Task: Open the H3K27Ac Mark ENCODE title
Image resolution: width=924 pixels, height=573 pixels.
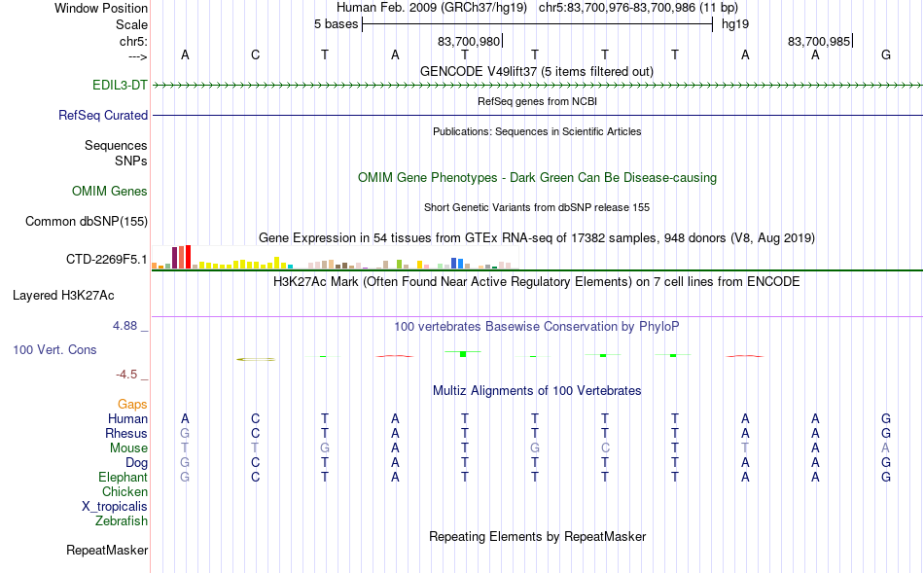Action: point(536,282)
